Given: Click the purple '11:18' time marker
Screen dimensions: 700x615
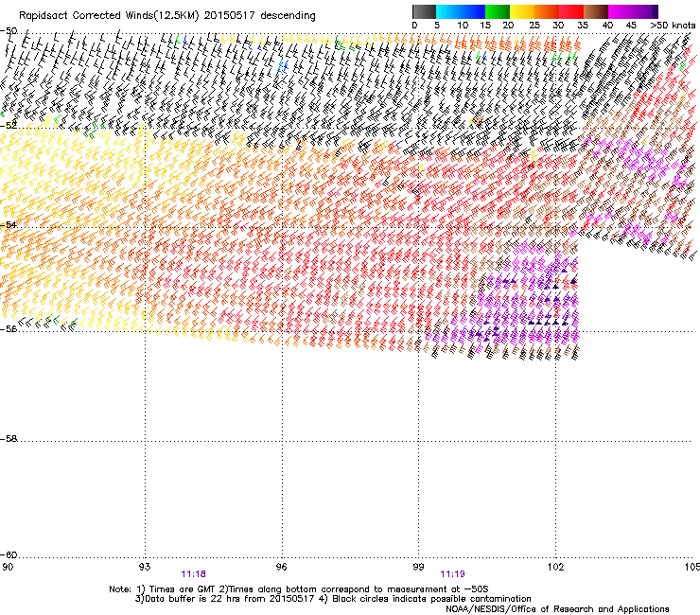Looking at the screenshot, I should coord(193,574).
